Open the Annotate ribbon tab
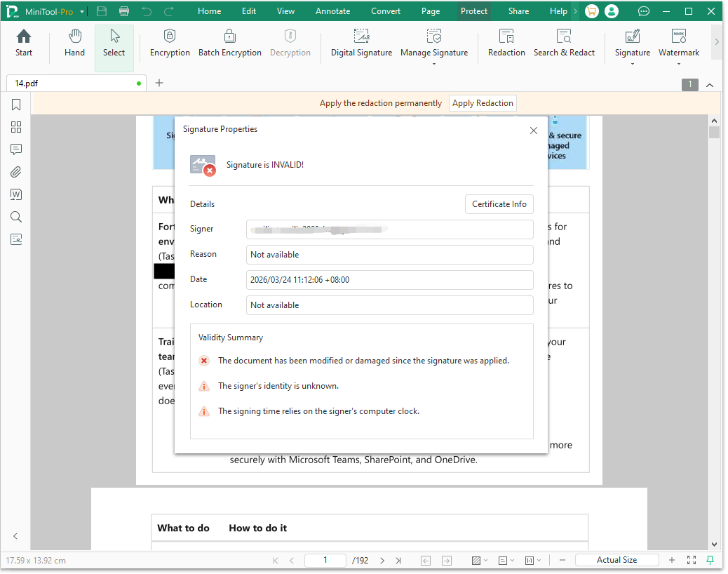This screenshot has height=574, width=728. click(x=332, y=11)
